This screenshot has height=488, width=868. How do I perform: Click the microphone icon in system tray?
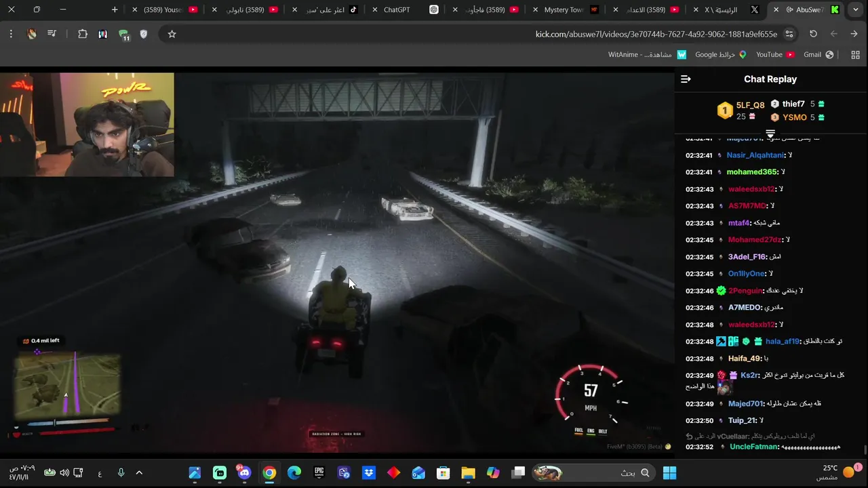(x=121, y=472)
